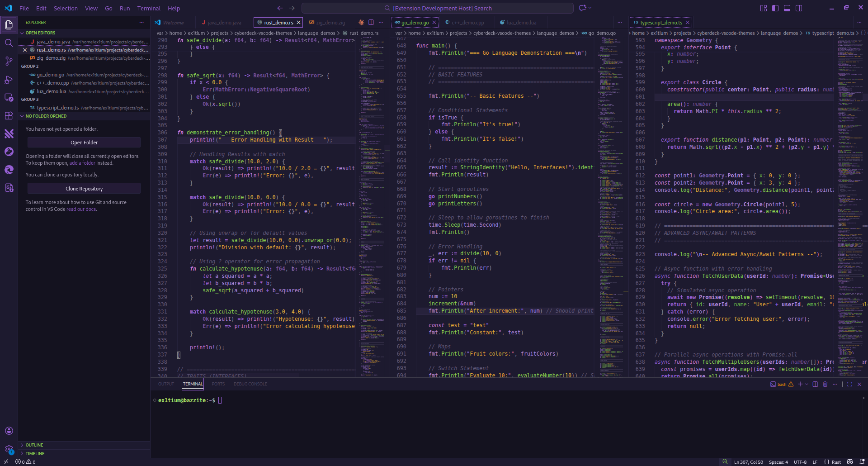The width and height of the screenshot is (868, 466).
Task: Open the Extensions view
Action: click(x=9, y=116)
